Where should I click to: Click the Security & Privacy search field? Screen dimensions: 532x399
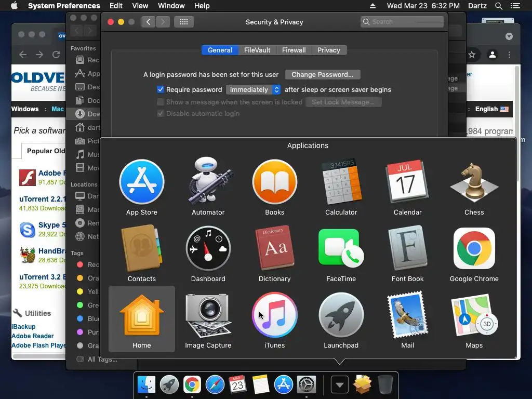pos(402,22)
